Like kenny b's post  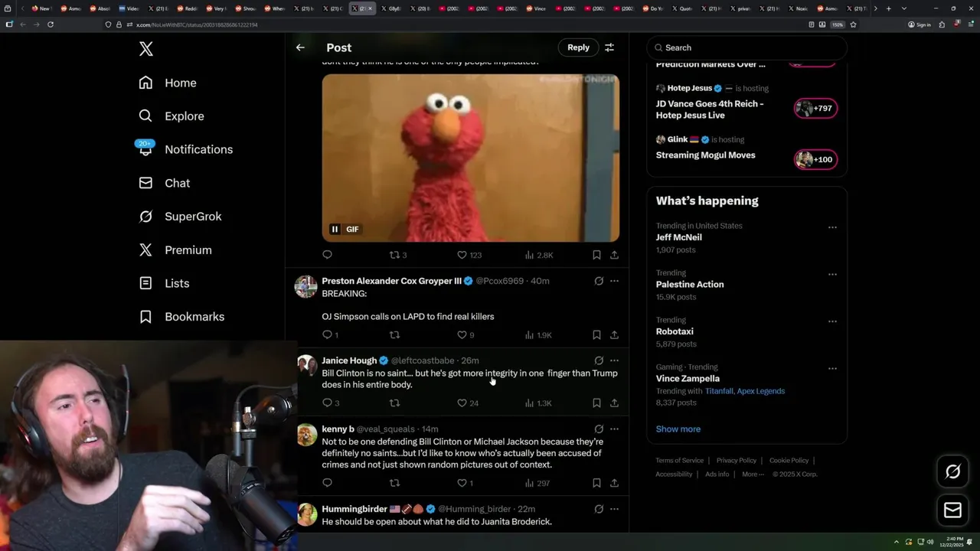[465, 483]
